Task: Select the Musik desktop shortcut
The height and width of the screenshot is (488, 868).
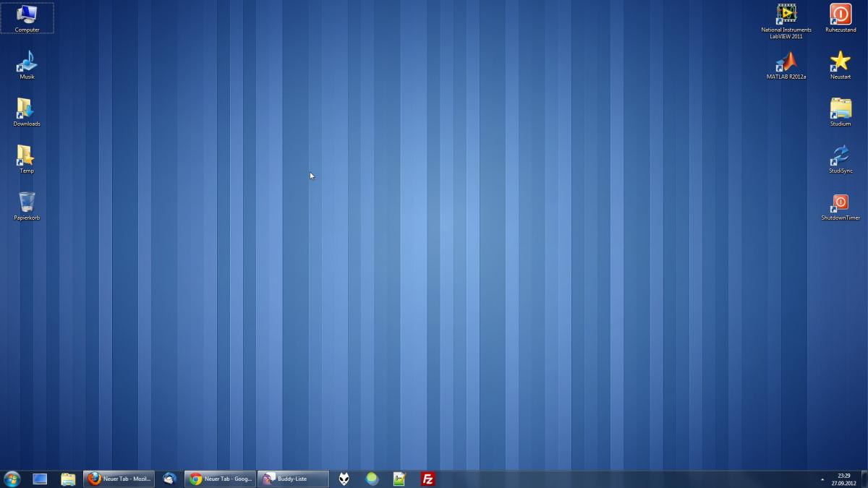Action: click(27, 63)
